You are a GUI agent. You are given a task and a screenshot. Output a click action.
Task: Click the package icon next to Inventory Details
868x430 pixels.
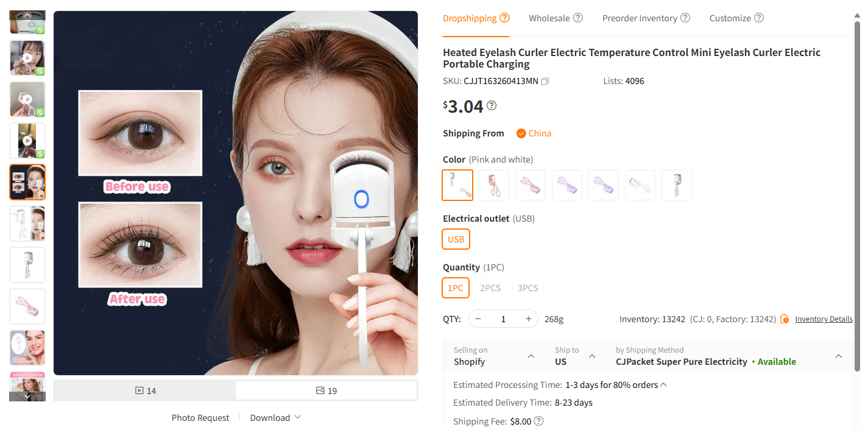784,319
